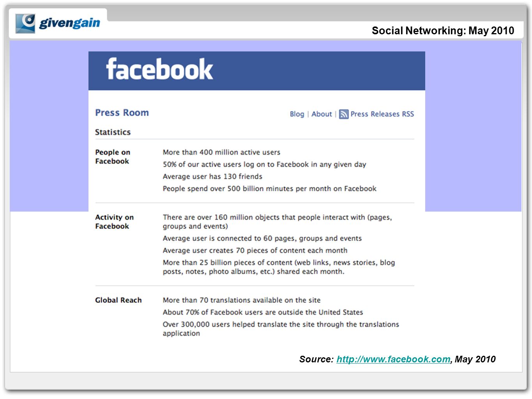The height and width of the screenshot is (399, 532).
Task: Click the 'over 160 million objects' paragraph
Action: (277, 222)
